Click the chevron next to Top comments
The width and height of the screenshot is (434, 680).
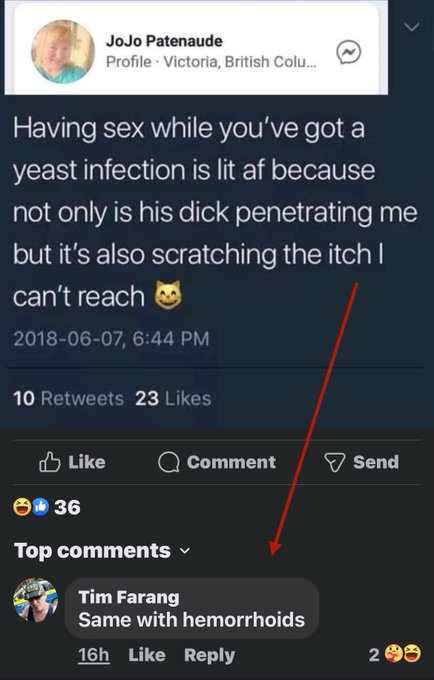[185, 551]
